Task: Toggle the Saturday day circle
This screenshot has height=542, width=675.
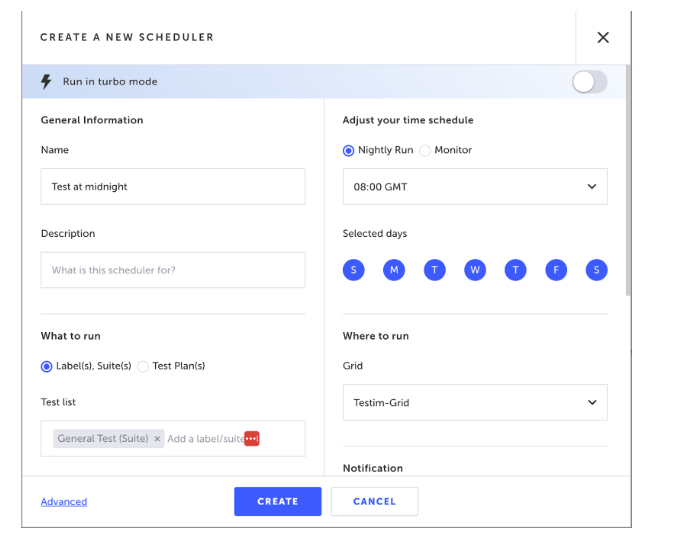Action: click(596, 270)
